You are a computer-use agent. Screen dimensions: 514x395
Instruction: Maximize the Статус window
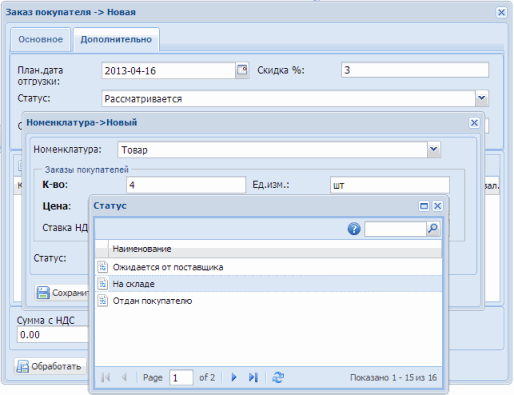[x=424, y=206]
